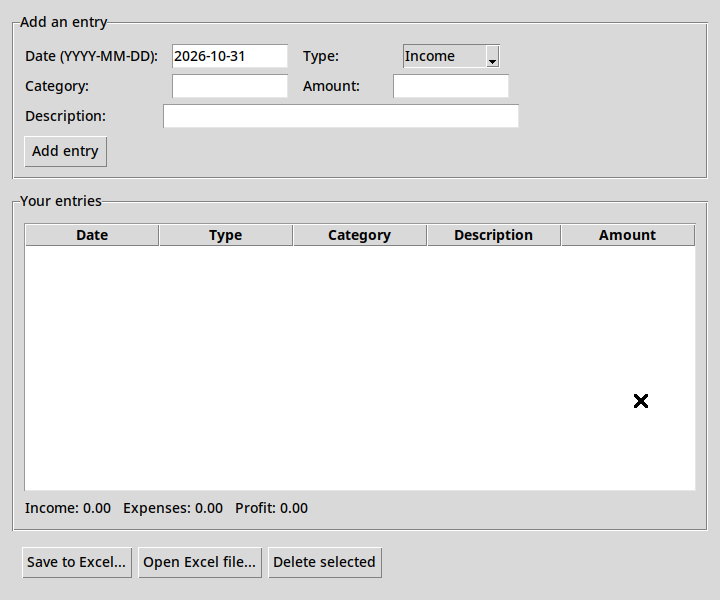Screen dimensions: 720x600
Task: Focus the Amount input field
Action: point(450,86)
